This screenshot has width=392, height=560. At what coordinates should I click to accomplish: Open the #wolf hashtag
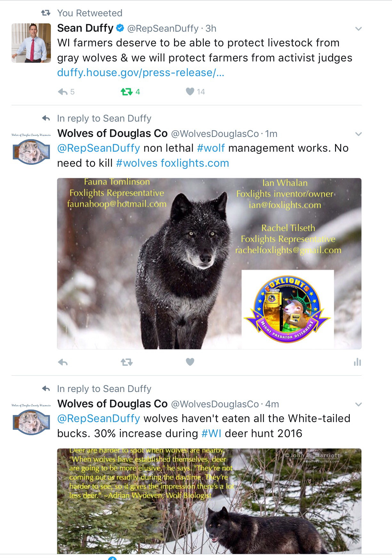coord(211,148)
